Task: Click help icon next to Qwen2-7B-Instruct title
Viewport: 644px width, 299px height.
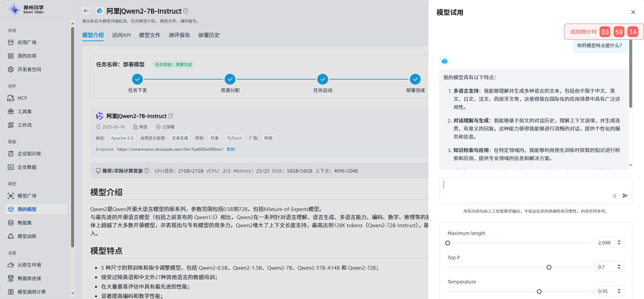Action: [186, 11]
